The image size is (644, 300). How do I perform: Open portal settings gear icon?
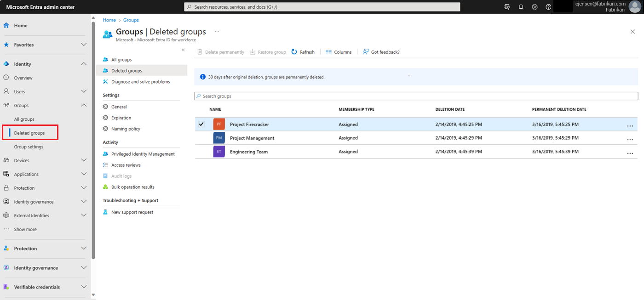click(535, 7)
